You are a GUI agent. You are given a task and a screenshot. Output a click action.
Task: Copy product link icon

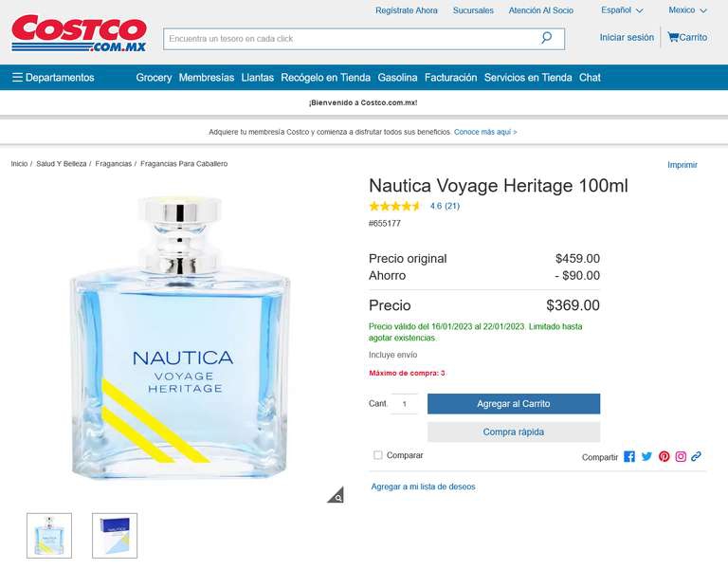696,456
